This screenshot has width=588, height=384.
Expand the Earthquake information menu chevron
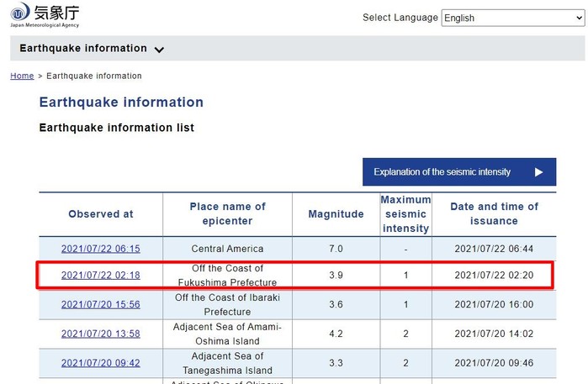pyautogui.click(x=159, y=50)
